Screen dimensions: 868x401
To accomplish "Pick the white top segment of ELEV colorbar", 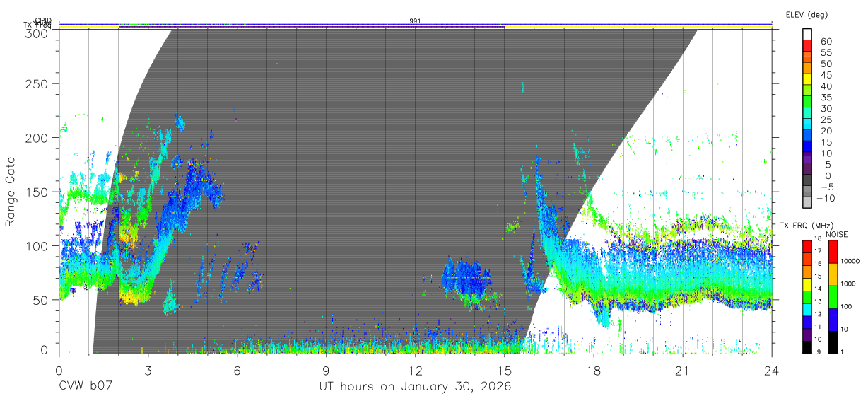I will [x=808, y=34].
